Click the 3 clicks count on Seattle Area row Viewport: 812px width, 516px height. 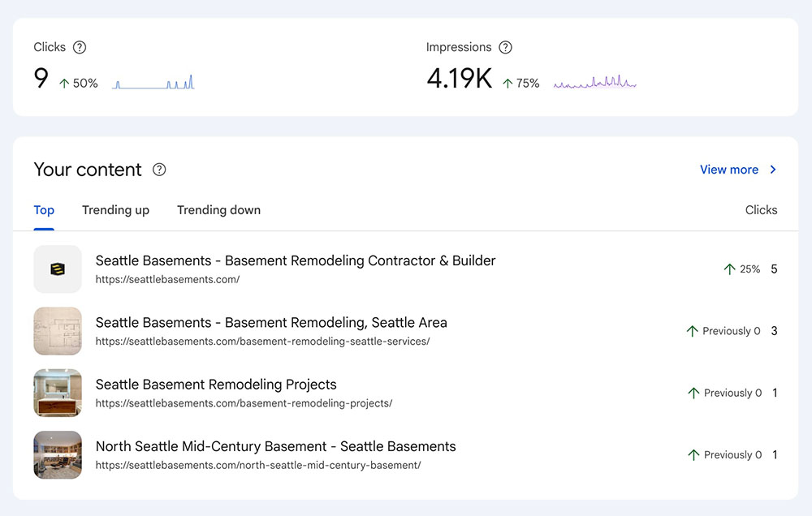(x=774, y=331)
